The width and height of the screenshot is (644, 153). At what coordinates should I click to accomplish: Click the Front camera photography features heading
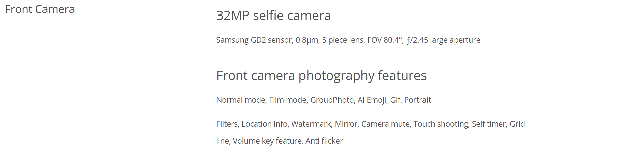[321, 76]
